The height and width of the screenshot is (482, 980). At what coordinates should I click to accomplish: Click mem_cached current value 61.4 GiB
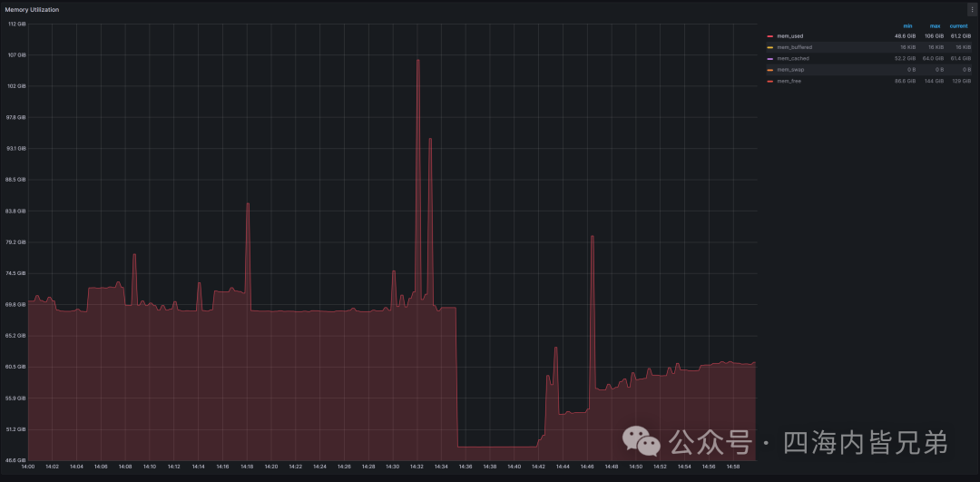961,59
